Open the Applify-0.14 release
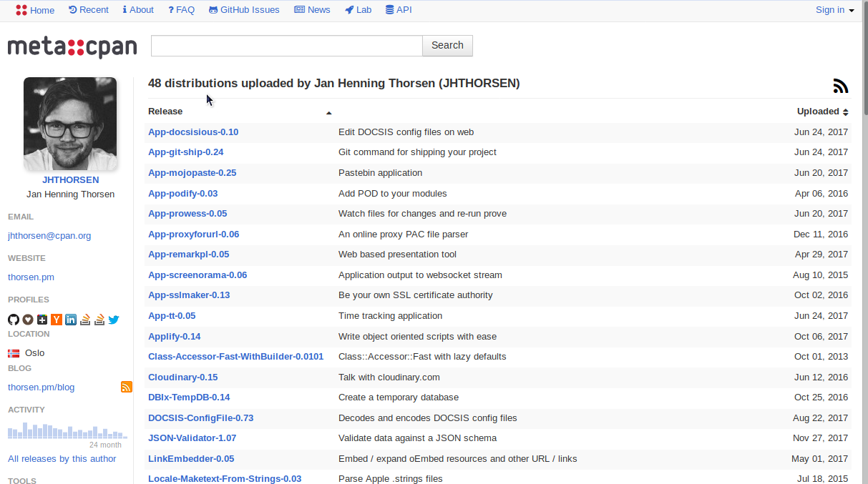 174,337
